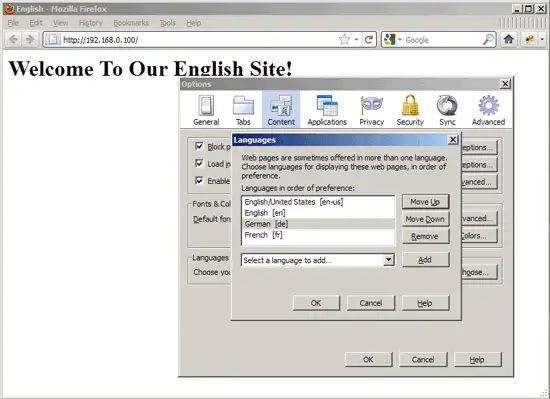Select English/United States [en-us] entry
This screenshot has height=399, width=550.
click(x=318, y=202)
